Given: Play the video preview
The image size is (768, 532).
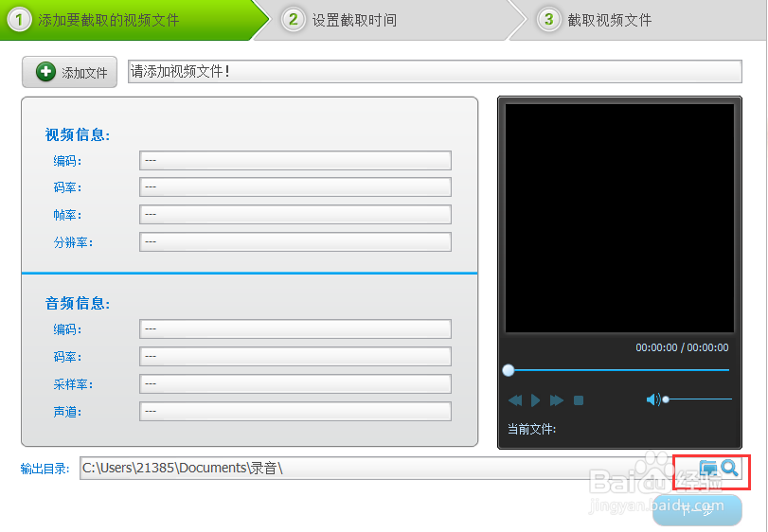Looking at the screenshot, I should (535, 400).
